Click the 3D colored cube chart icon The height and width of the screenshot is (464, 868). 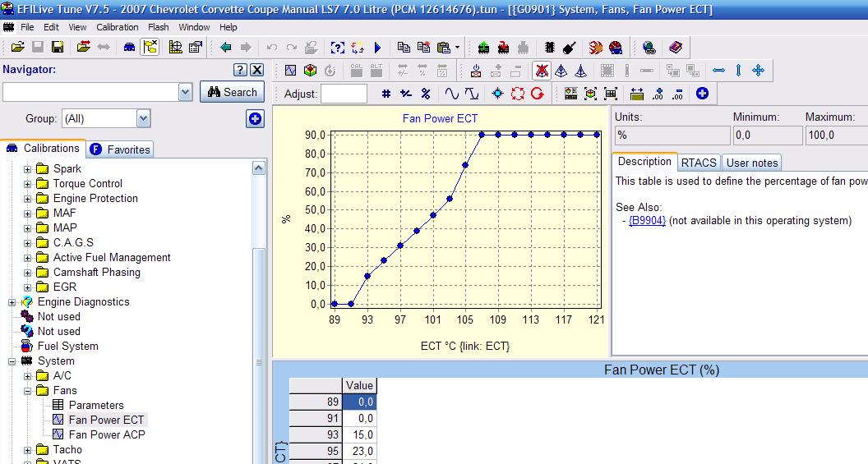310,71
